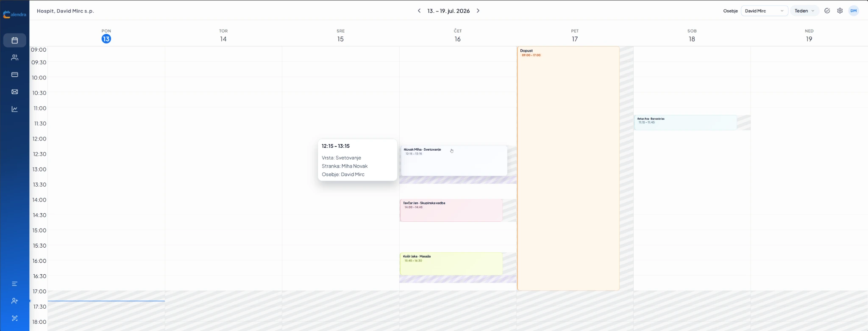The width and height of the screenshot is (868, 331).
Task: Select Tuesday 14 day header
Action: (223, 36)
